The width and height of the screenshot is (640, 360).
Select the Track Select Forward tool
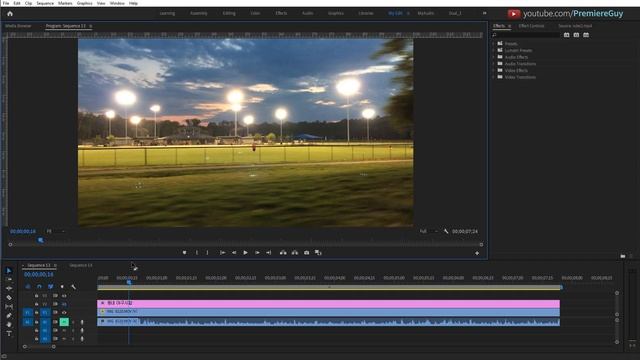coord(9,279)
